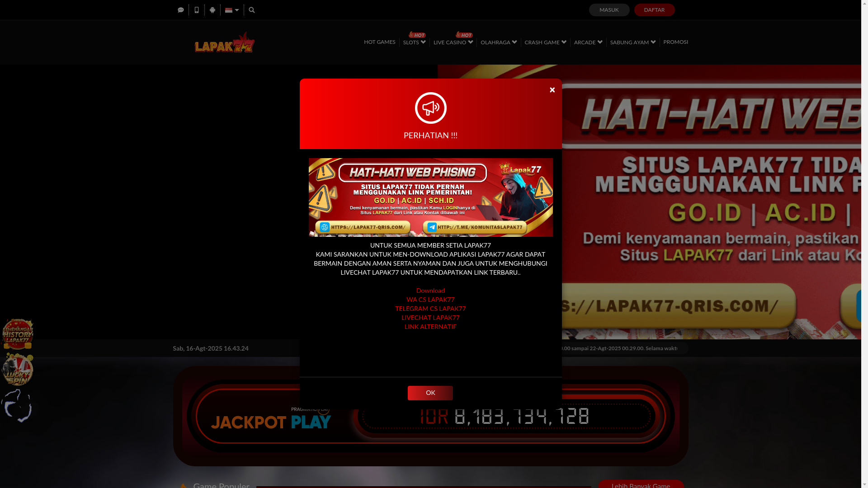Click the mobile phone icon in top bar
The width and height of the screenshot is (868, 488).
(x=197, y=10)
